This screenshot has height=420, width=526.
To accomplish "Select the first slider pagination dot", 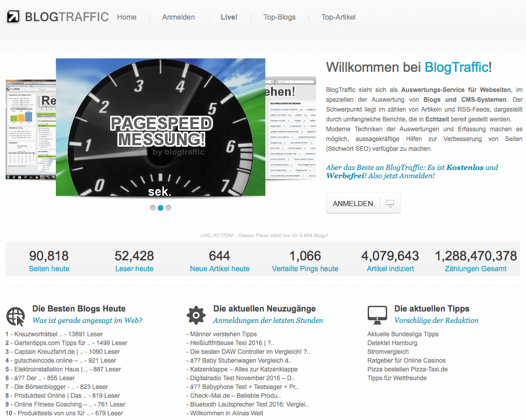I will click(153, 208).
